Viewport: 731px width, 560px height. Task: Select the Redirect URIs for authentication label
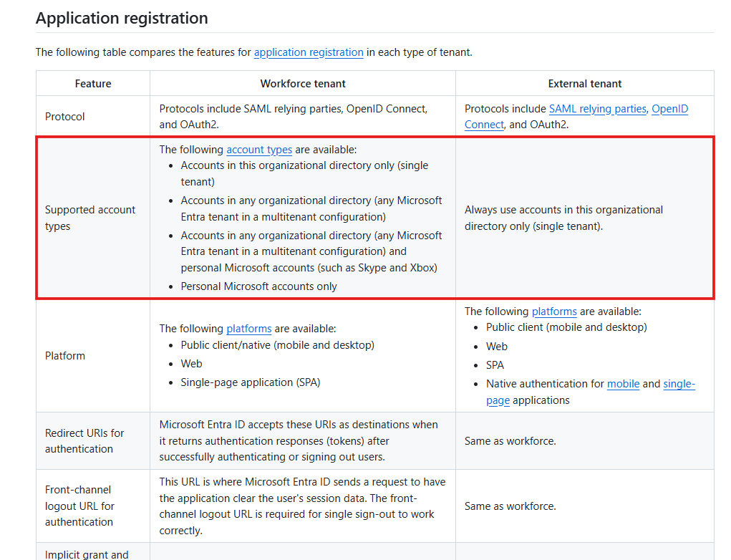click(x=84, y=440)
